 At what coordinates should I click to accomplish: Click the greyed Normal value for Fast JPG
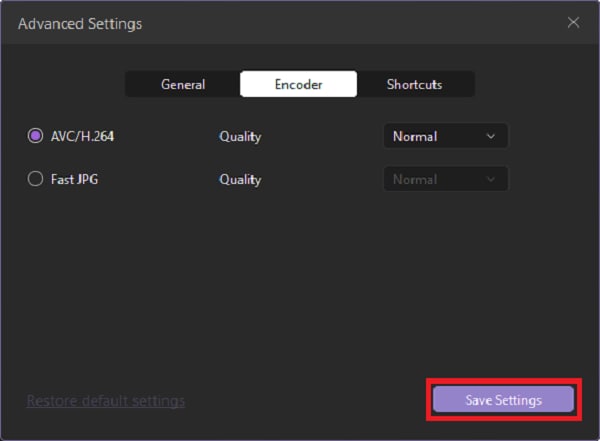pos(415,180)
